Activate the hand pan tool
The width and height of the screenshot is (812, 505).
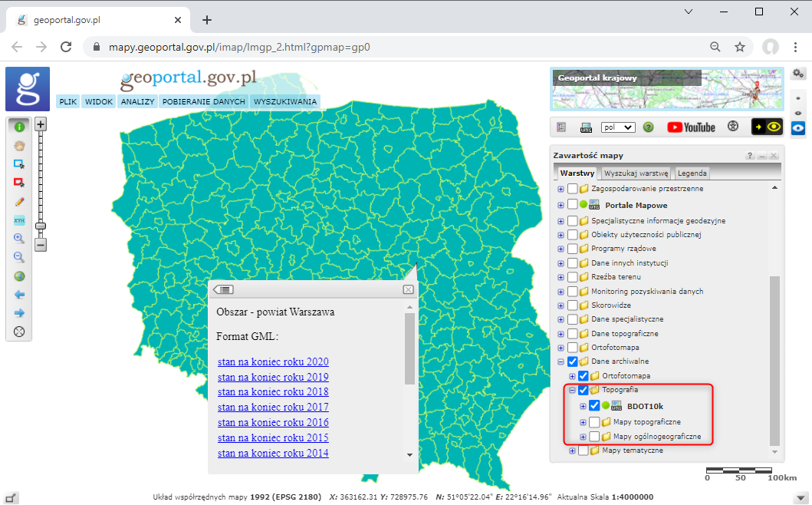pyautogui.click(x=19, y=144)
